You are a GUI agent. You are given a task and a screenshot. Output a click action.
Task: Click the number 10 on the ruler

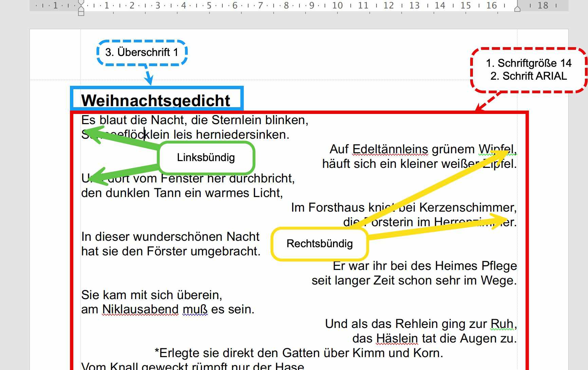pyautogui.click(x=337, y=5)
